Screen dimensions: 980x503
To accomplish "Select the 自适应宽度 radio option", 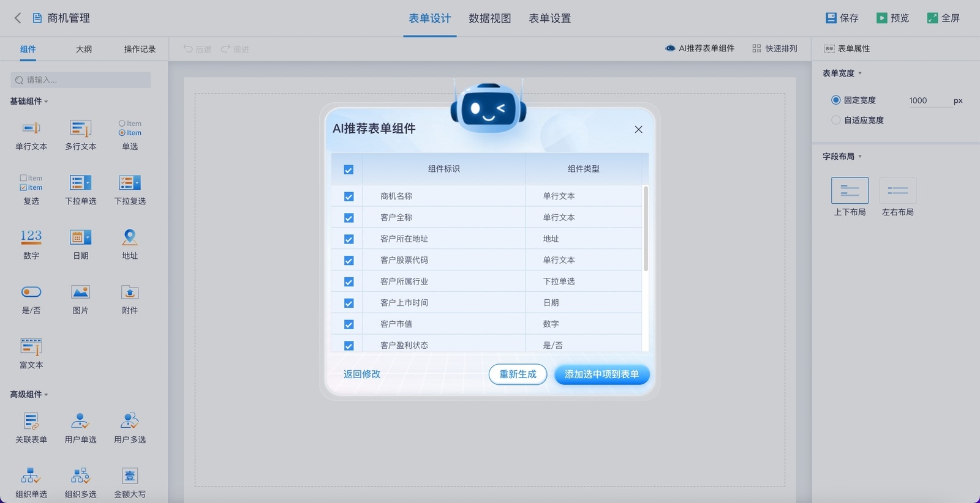I will [x=835, y=120].
